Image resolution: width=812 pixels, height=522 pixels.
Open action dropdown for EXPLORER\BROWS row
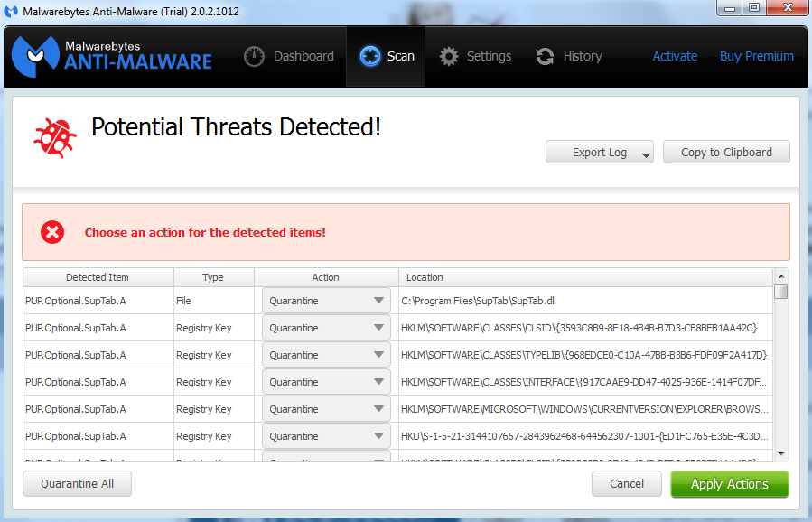pyautogui.click(x=326, y=409)
